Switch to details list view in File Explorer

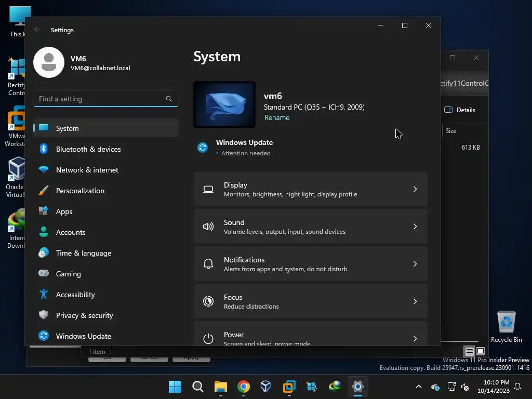click(x=469, y=351)
